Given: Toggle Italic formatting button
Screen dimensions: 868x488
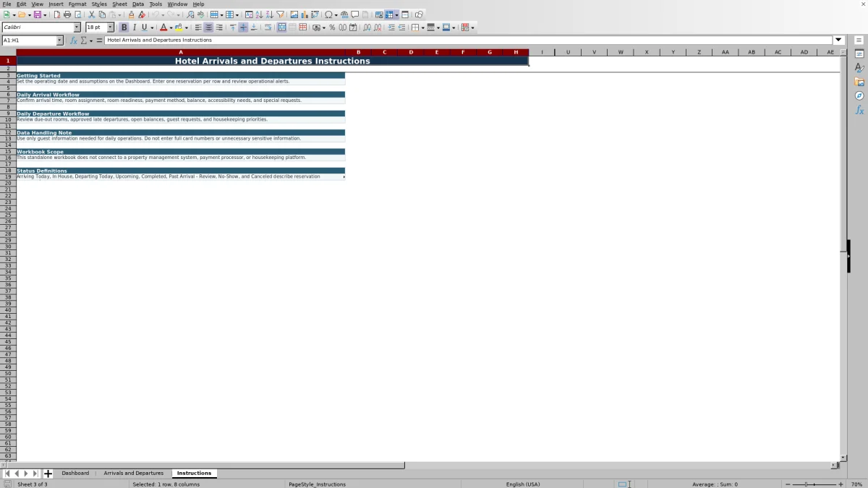Looking at the screenshot, I should [x=134, y=27].
